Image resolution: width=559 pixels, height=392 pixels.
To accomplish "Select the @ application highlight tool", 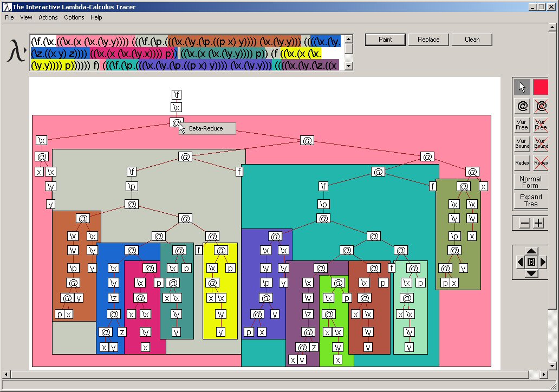I will [522, 106].
